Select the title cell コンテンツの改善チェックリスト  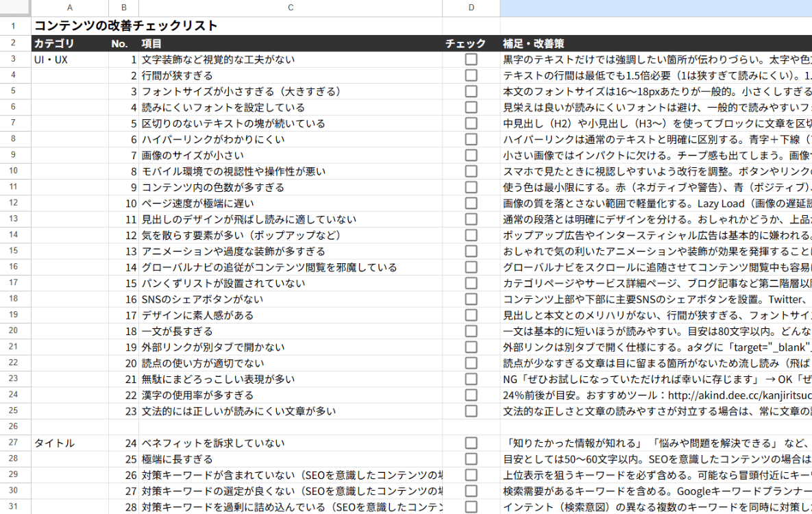point(126,26)
